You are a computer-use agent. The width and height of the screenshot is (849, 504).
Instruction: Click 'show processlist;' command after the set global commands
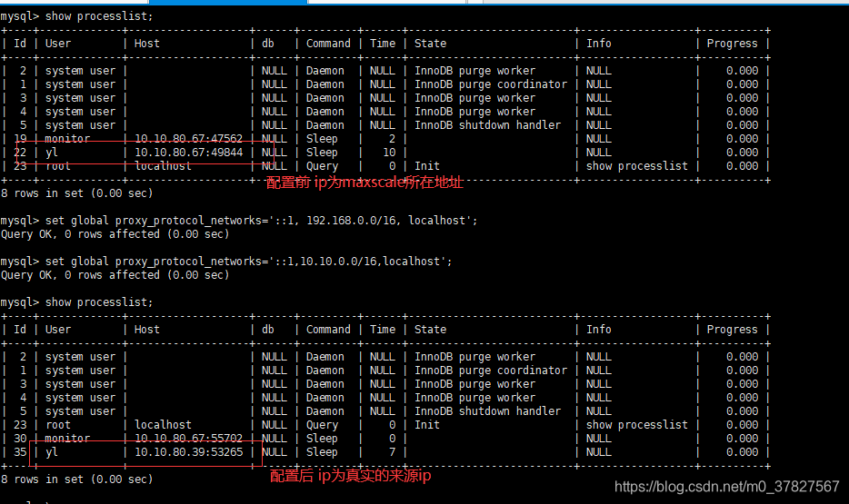click(99, 302)
